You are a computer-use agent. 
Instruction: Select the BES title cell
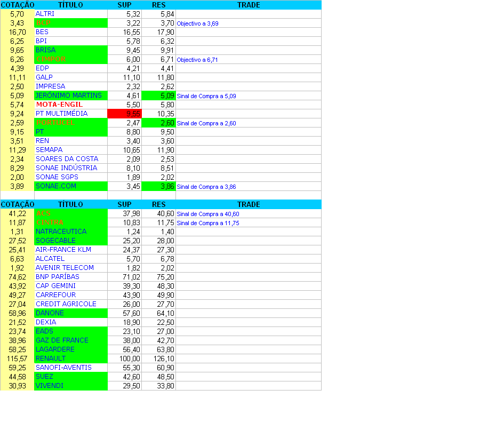(x=71, y=32)
